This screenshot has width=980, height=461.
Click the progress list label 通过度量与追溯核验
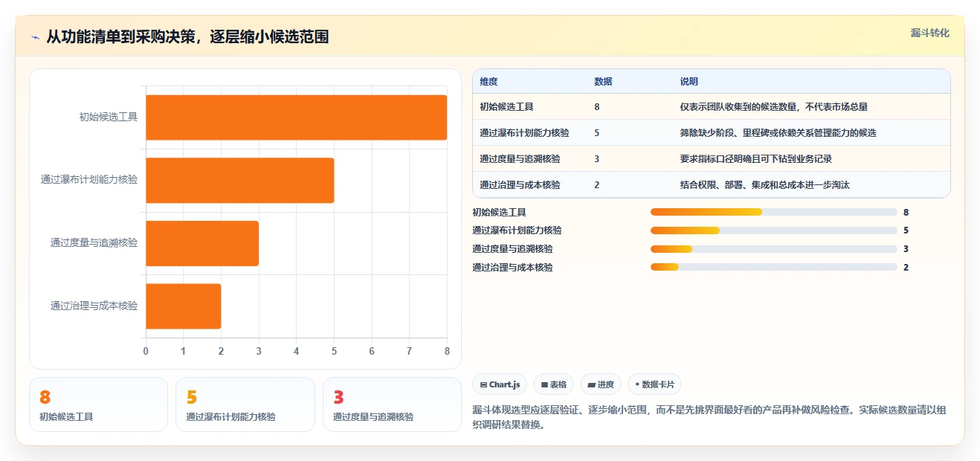(x=512, y=249)
